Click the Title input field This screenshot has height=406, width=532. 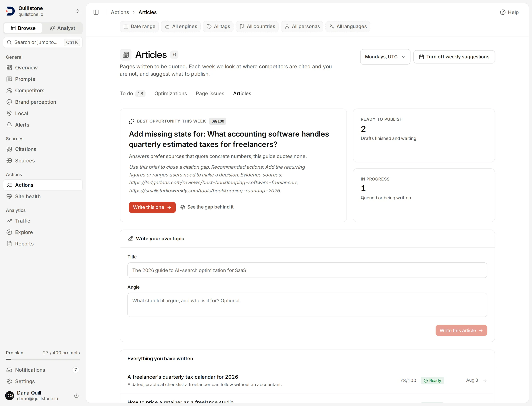pos(307,270)
